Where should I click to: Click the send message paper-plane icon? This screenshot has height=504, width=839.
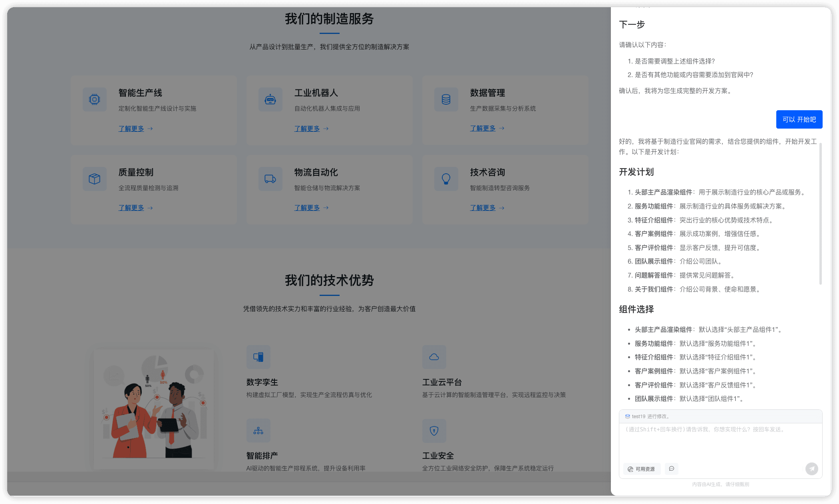811,468
